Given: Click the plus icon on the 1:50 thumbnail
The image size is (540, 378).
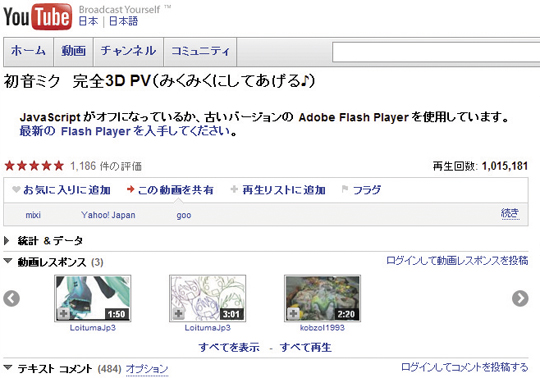Looking at the screenshot, I should [x=63, y=314].
